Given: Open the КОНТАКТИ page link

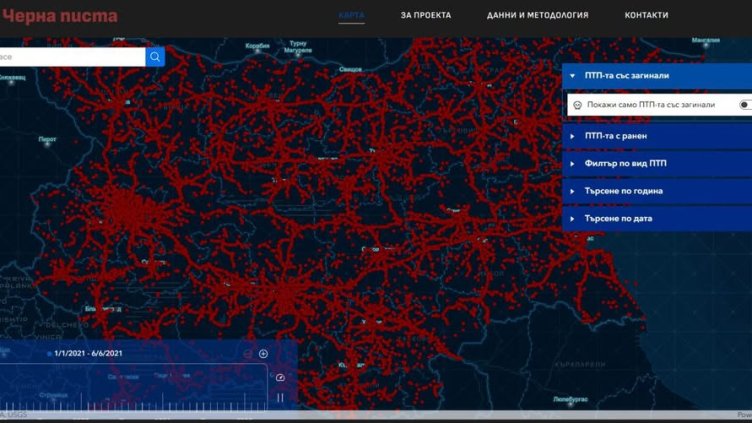Looking at the screenshot, I should click(x=646, y=16).
